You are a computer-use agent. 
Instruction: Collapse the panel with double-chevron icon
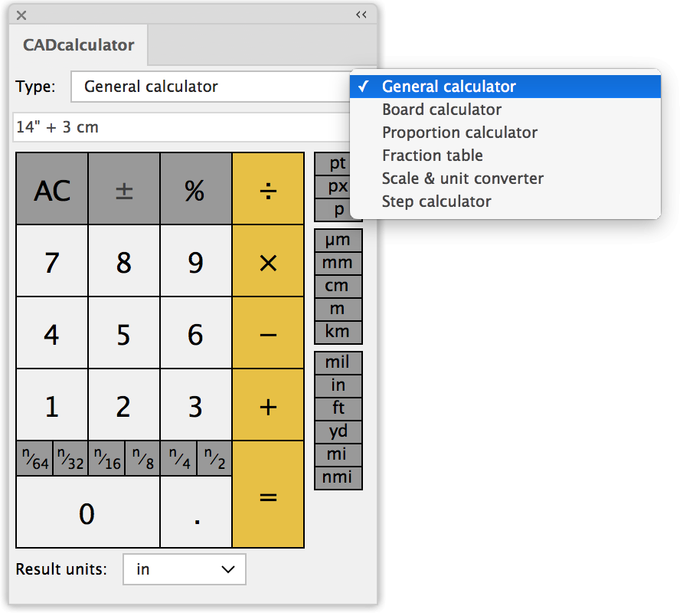(361, 15)
